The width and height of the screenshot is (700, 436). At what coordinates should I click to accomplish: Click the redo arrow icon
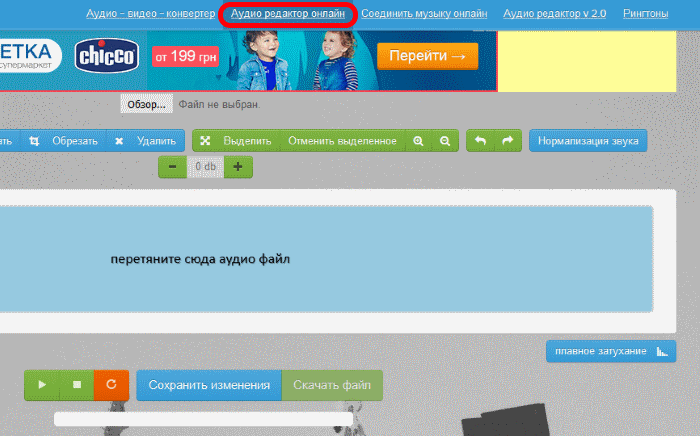pos(507,141)
